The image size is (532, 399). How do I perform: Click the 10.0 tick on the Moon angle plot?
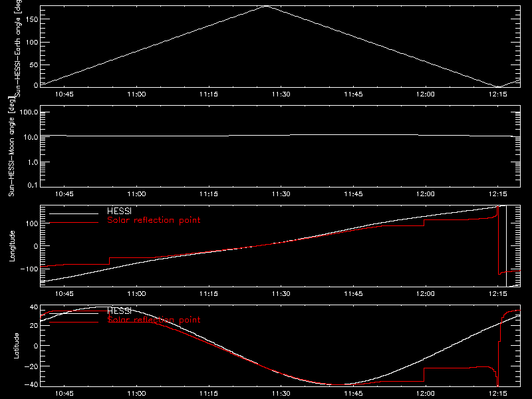[31, 137]
